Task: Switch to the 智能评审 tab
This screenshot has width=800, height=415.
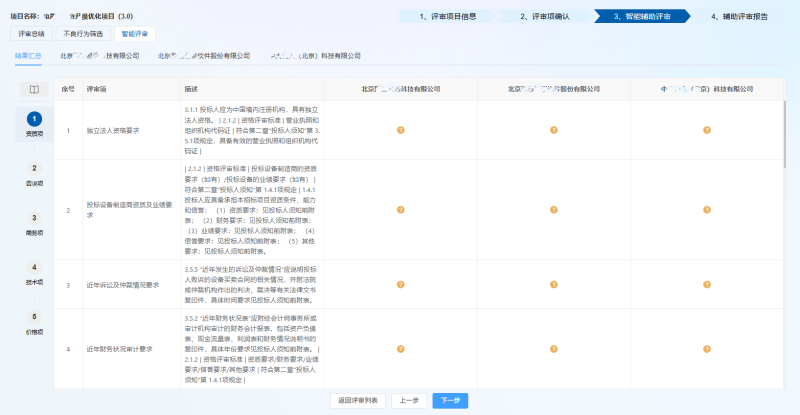Action: point(135,34)
